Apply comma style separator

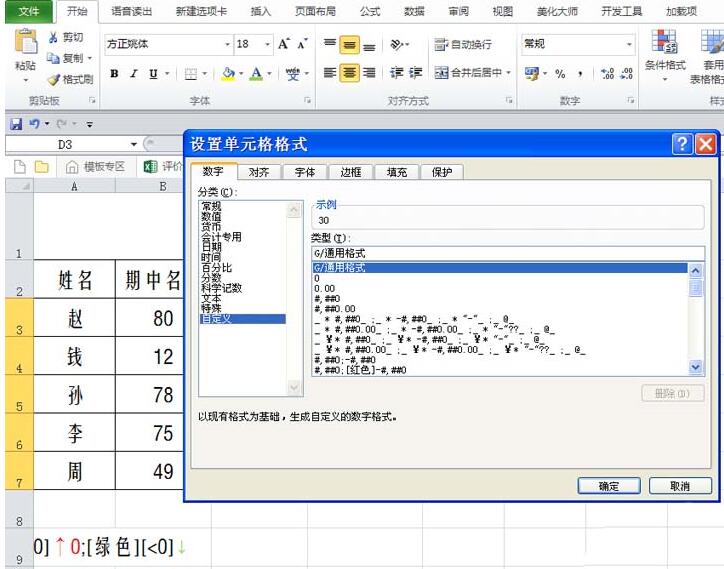(580, 73)
